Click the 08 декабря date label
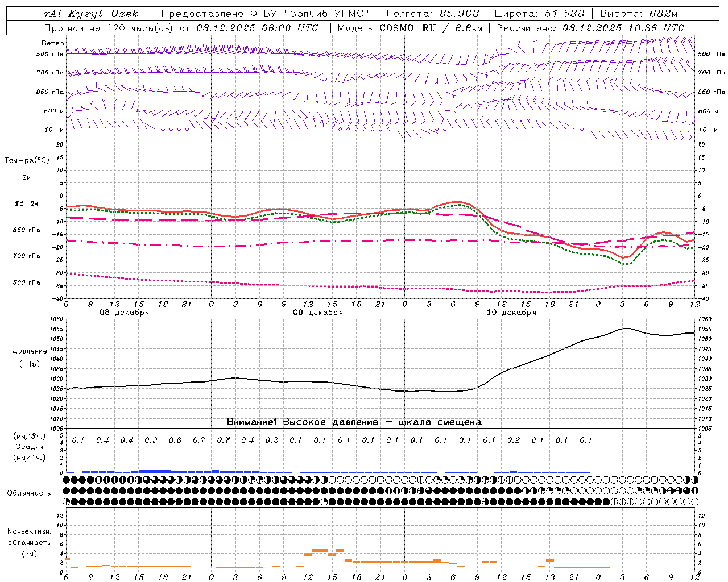728x582 pixels. click(x=124, y=313)
